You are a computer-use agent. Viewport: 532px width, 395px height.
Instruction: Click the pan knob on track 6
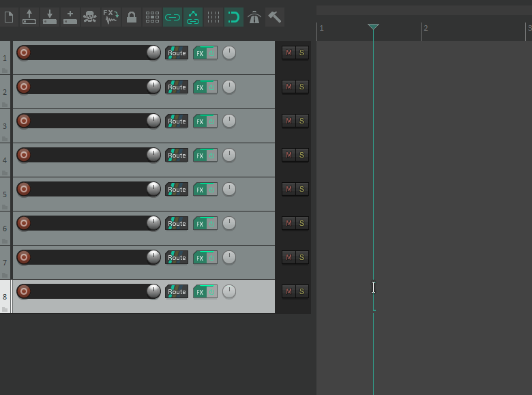click(229, 223)
